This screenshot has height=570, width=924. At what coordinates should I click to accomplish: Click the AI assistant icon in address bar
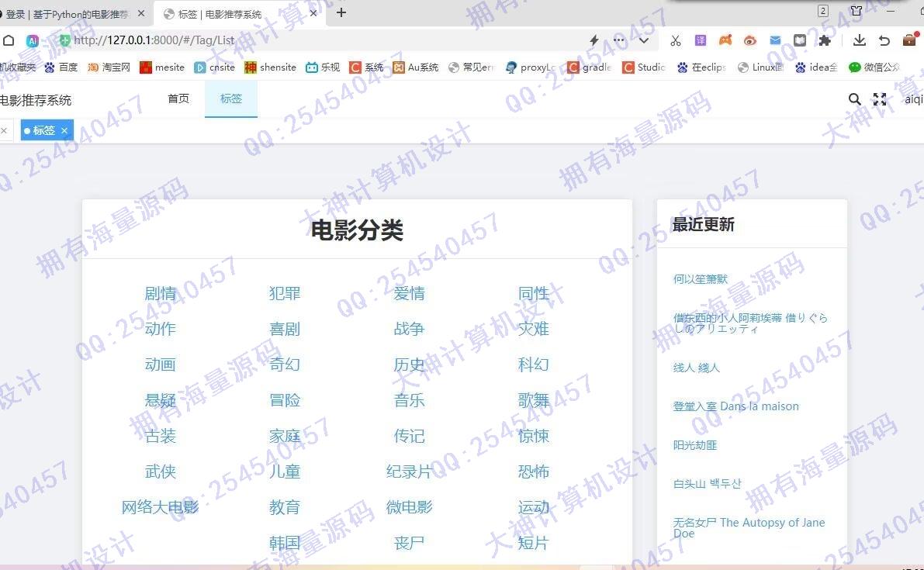[33, 40]
